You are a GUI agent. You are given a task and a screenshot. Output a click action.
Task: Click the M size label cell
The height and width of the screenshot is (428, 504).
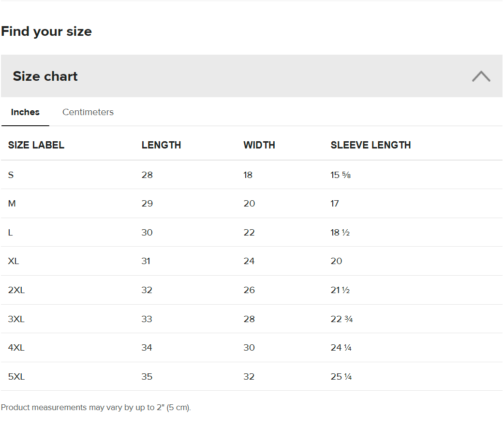pos(12,204)
